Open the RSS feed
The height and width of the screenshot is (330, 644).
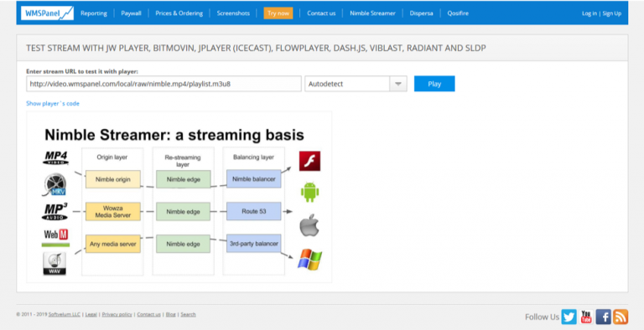click(621, 317)
